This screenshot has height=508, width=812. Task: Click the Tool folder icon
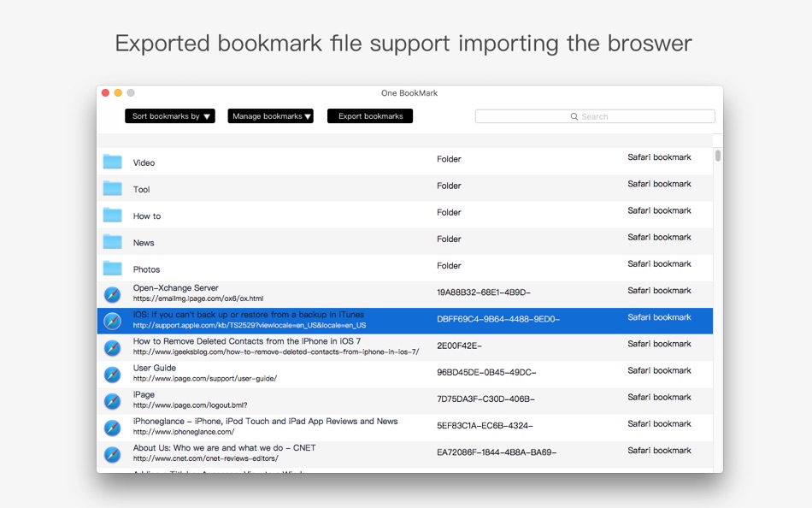click(x=112, y=188)
